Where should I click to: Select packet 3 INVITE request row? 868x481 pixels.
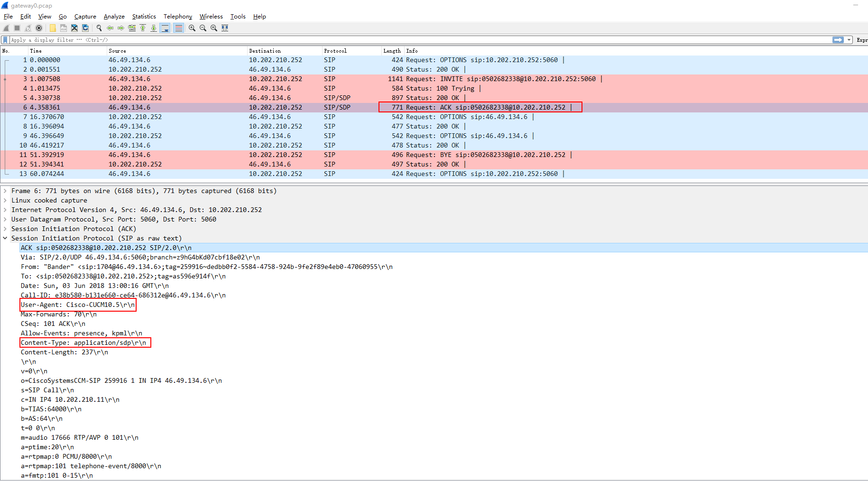pos(434,79)
